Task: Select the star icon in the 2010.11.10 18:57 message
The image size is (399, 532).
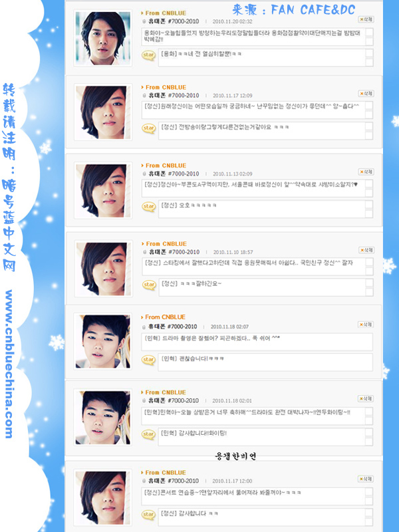Action: click(149, 285)
